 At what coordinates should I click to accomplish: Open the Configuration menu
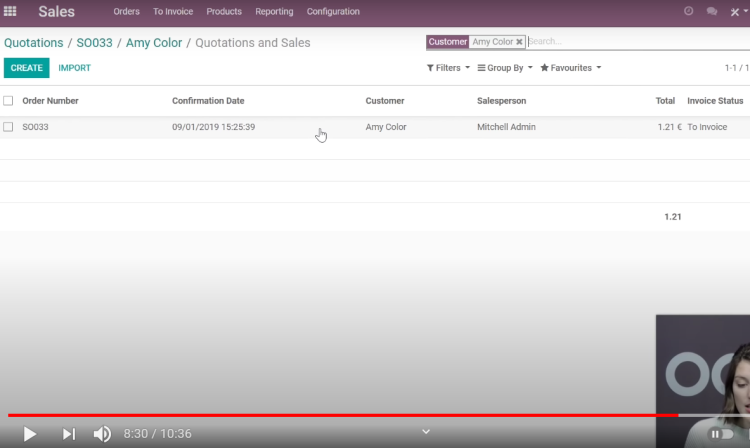(x=333, y=11)
